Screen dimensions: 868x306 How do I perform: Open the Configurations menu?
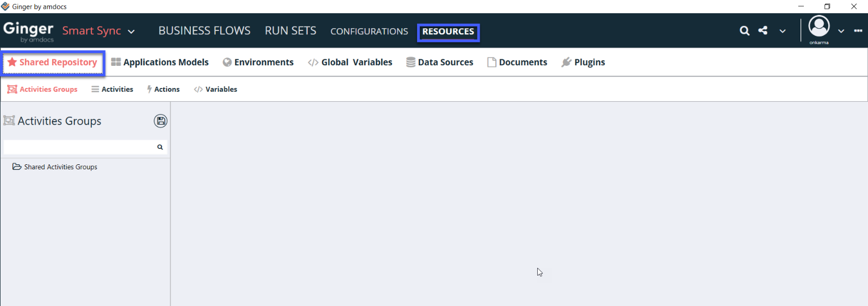[369, 32]
